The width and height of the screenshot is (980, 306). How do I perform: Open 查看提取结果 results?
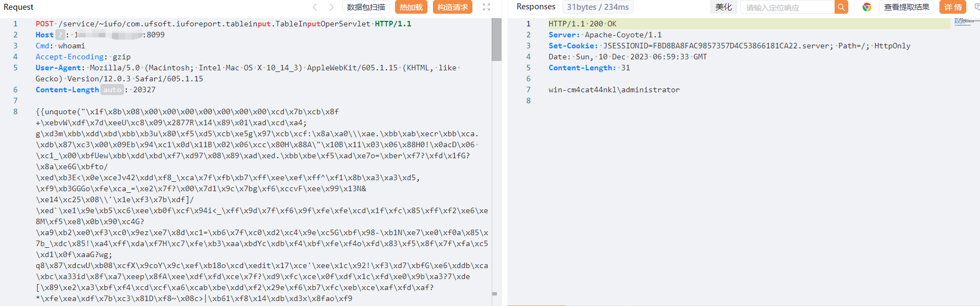pyautogui.click(x=906, y=7)
